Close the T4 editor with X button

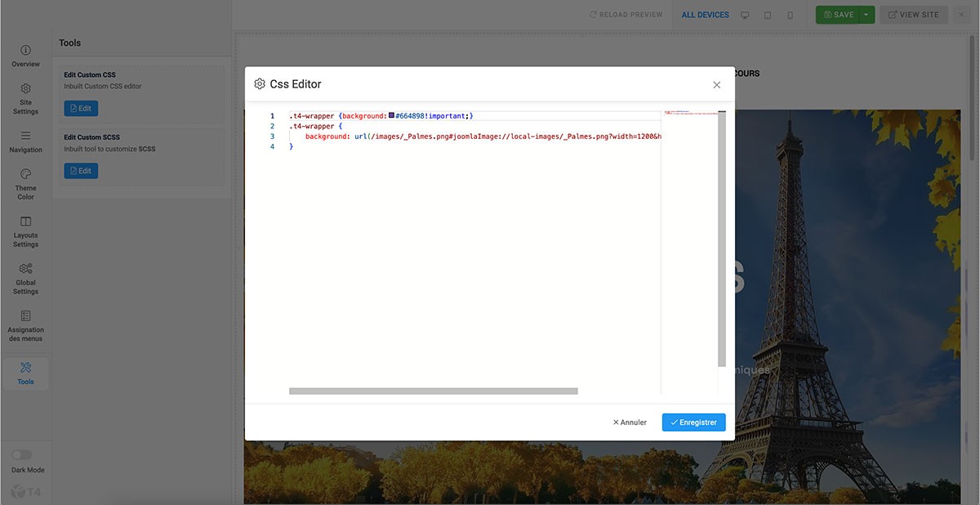point(961,15)
